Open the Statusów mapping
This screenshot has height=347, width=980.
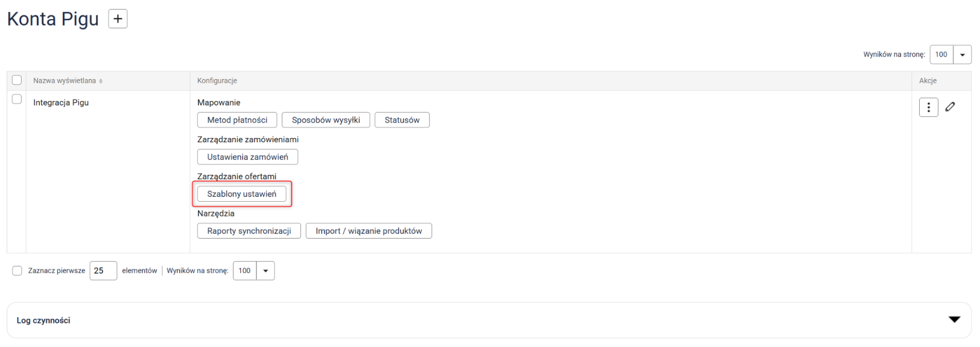point(402,120)
